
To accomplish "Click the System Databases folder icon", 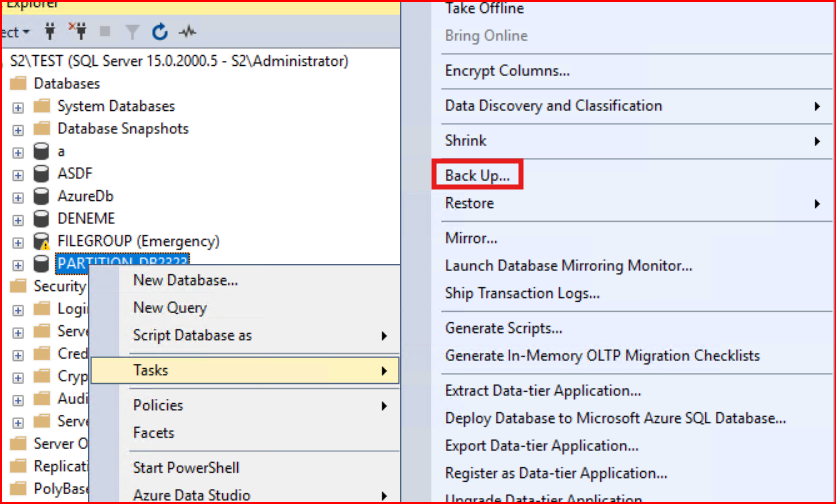I will [41, 106].
